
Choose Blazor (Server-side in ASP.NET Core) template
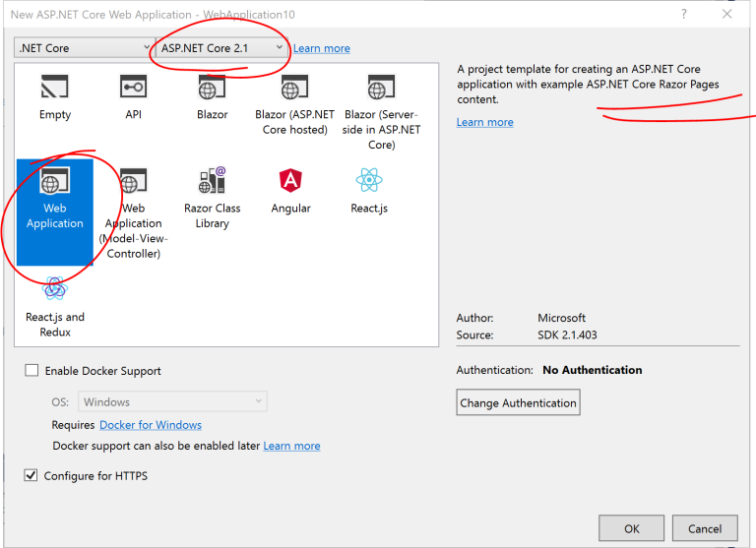(381, 112)
